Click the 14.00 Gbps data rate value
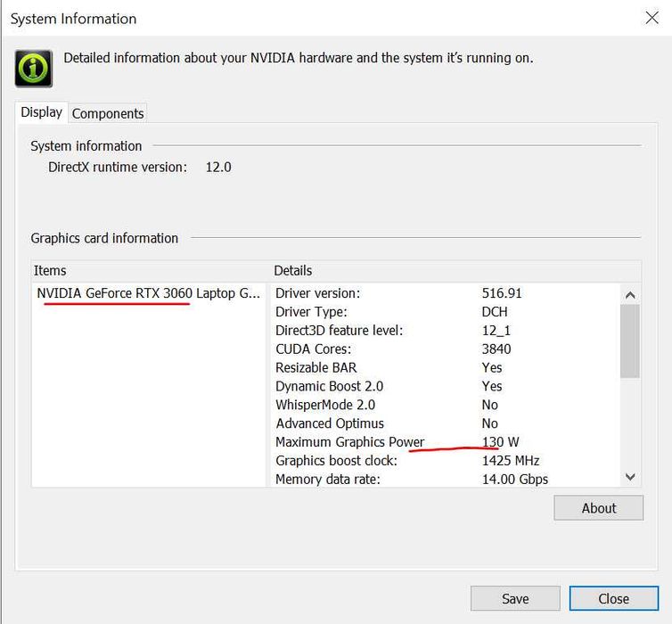 (515, 480)
